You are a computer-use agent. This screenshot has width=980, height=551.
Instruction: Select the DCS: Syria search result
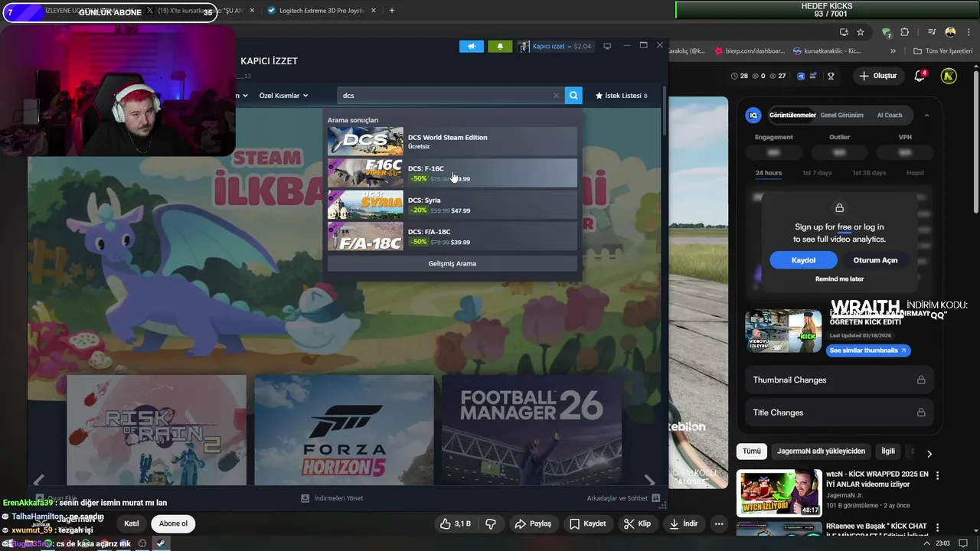pyautogui.click(x=452, y=204)
